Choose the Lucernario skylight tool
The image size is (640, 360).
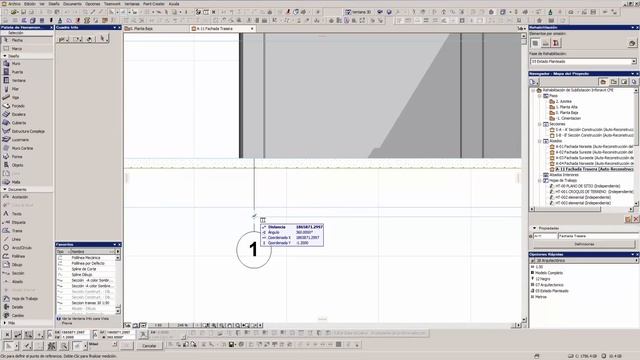(x=27, y=140)
